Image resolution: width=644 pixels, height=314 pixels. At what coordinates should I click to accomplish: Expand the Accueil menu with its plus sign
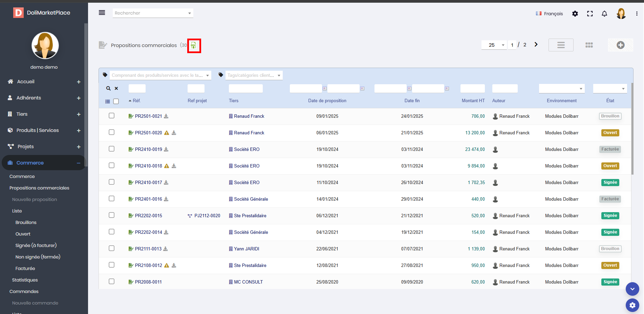point(79,82)
